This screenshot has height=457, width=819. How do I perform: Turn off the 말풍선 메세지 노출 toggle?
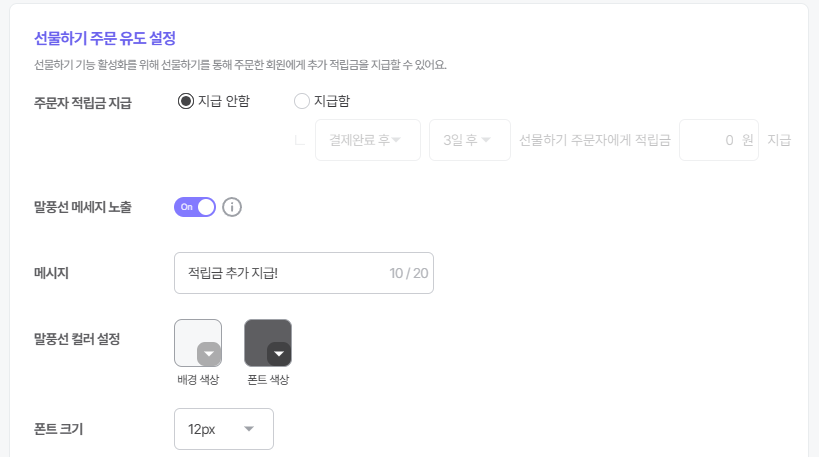[195, 207]
